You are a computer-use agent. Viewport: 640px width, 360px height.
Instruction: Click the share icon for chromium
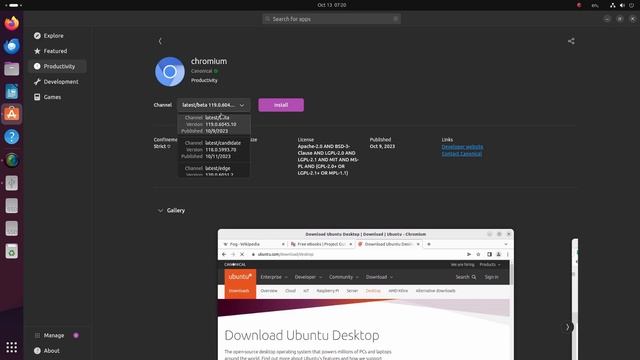pos(571,41)
